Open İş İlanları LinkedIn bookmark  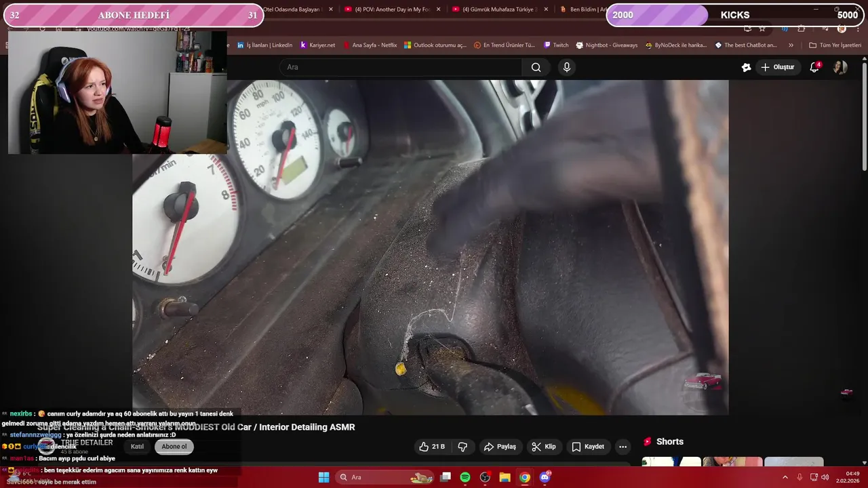[x=264, y=45]
